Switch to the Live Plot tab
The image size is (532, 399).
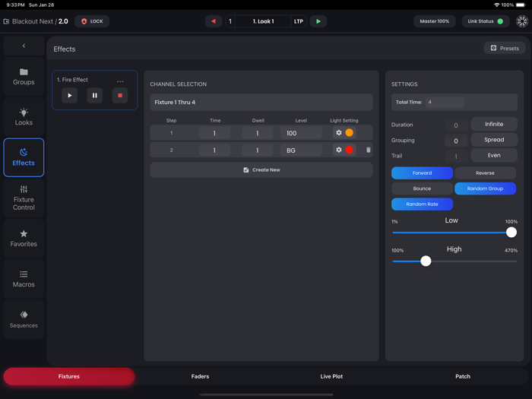point(331,376)
